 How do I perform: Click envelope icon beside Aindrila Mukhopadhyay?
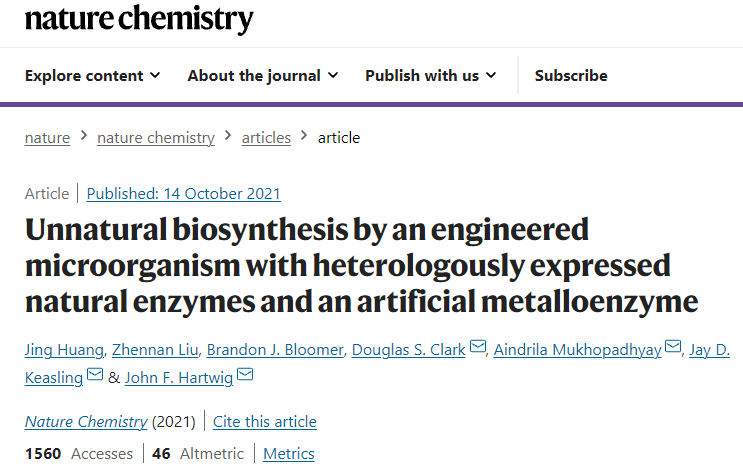tap(674, 348)
